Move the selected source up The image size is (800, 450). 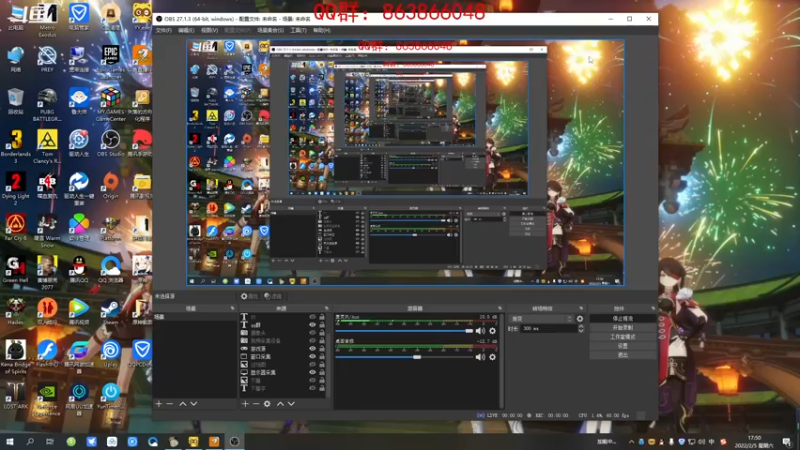280,404
